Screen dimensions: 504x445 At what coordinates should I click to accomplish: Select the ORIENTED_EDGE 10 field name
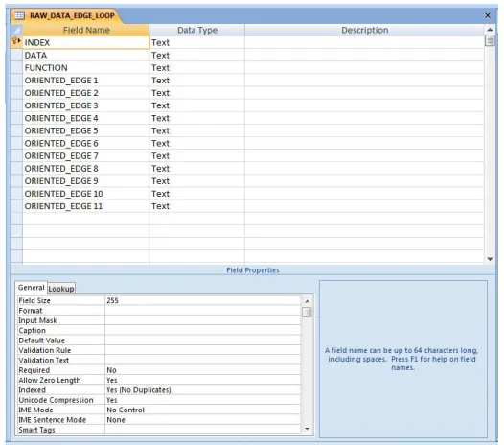86,194
